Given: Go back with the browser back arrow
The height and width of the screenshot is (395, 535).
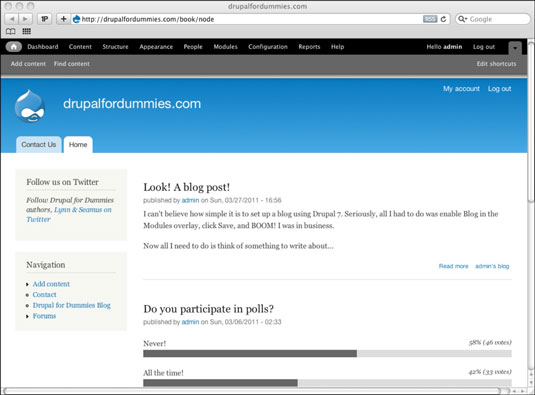Looking at the screenshot, I should (x=12, y=19).
